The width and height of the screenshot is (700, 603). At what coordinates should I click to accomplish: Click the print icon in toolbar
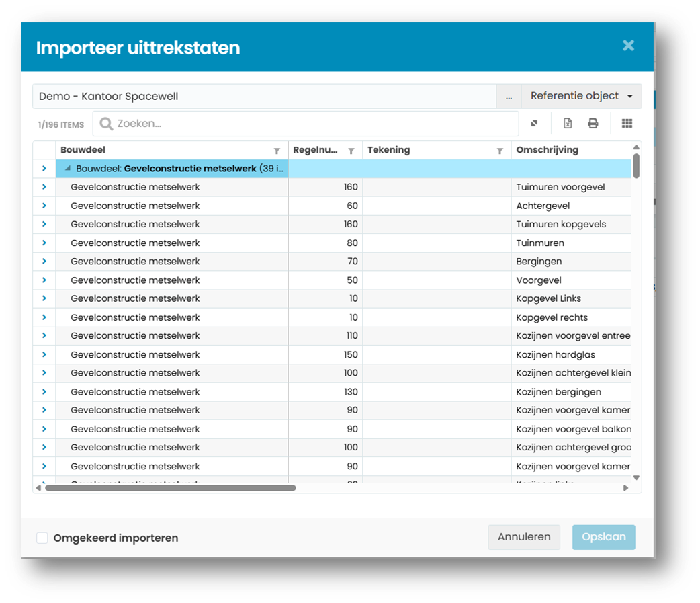pyautogui.click(x=593, y=124)
